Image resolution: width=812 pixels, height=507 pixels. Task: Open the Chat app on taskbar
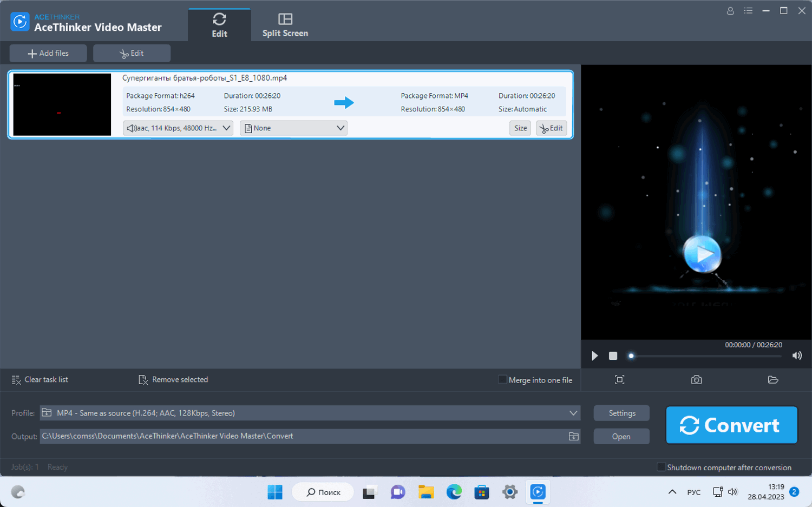(x=398, y=492)
